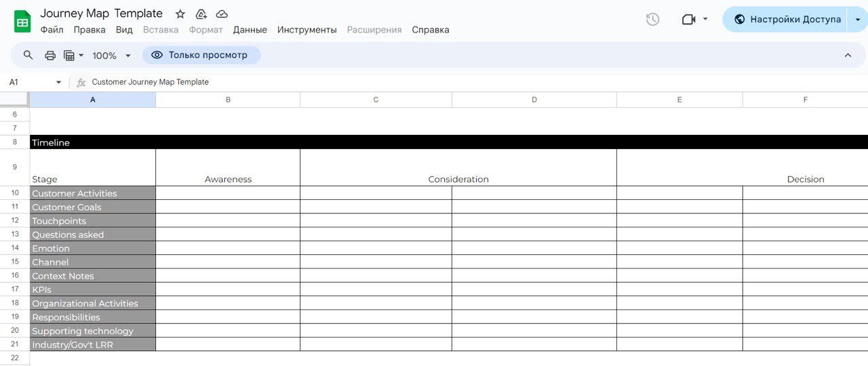Select row 8 header
Screen dimensions: 868x366
tap(15, 142)
